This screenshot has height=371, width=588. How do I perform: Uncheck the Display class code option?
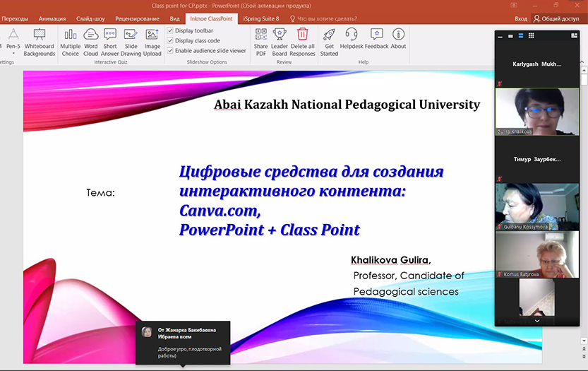(170, 41)
